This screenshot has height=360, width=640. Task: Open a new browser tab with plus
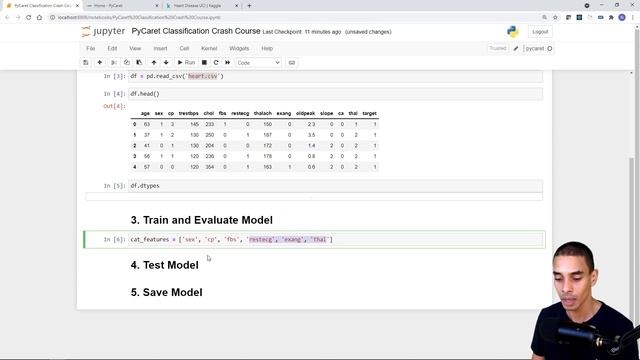tap(249, 6)
